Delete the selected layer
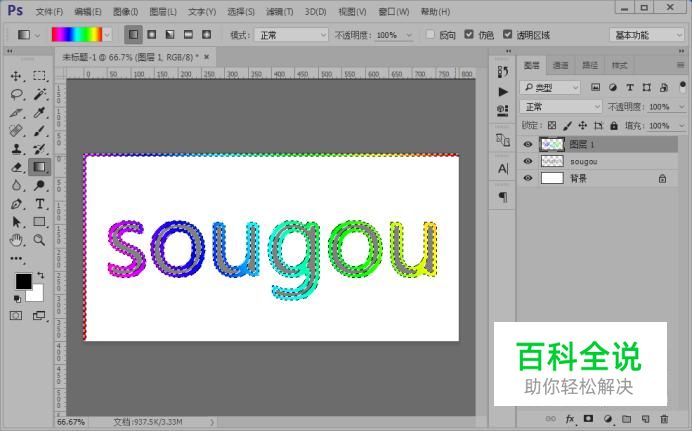The image size is (692, 431). coord(664,419)
